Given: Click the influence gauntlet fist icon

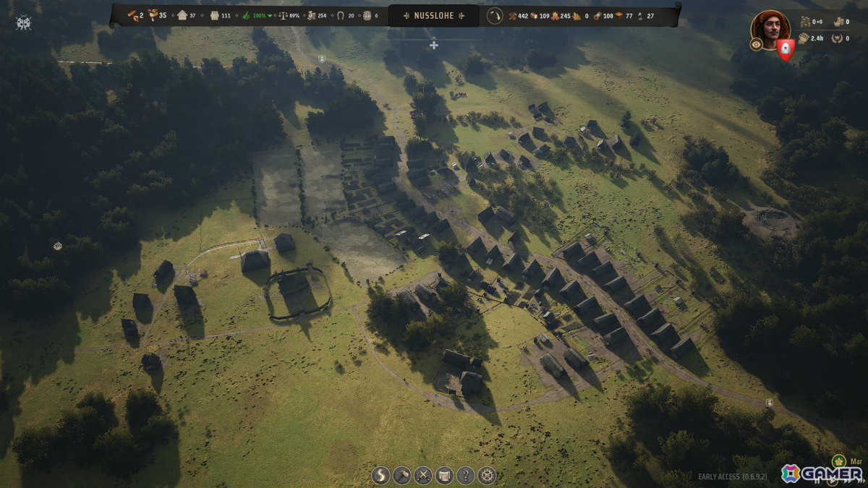Looking at the screenshot, I should 804,38.
